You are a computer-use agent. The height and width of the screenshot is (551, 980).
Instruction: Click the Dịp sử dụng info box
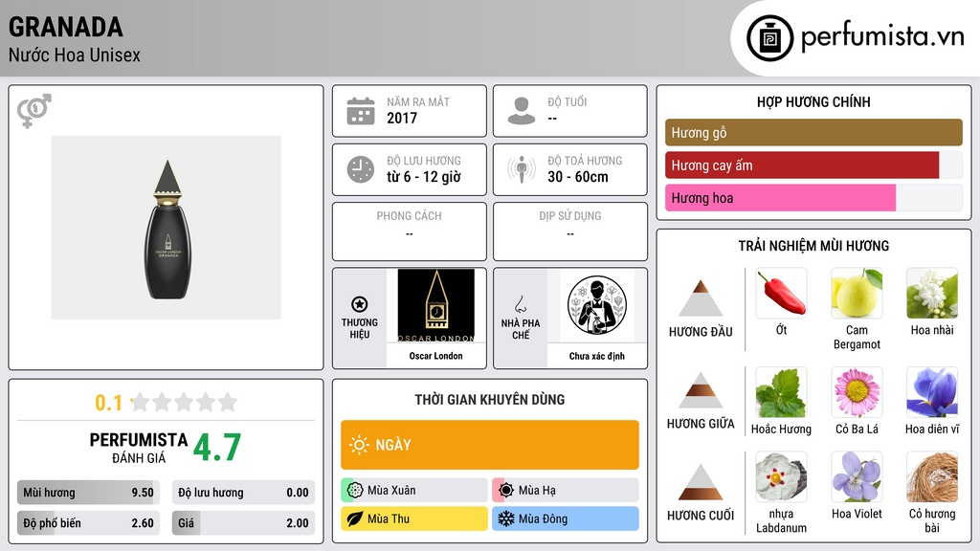click(x=570, y=231)
